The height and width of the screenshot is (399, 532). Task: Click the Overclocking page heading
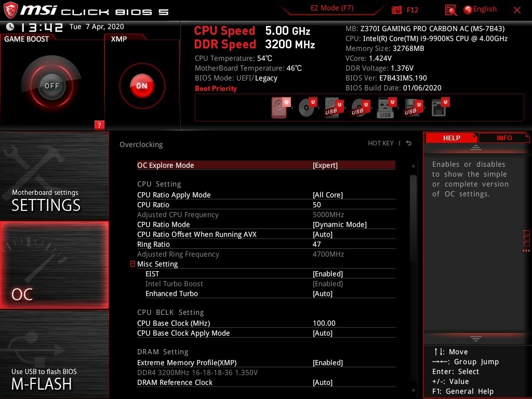tap(141, 144)
